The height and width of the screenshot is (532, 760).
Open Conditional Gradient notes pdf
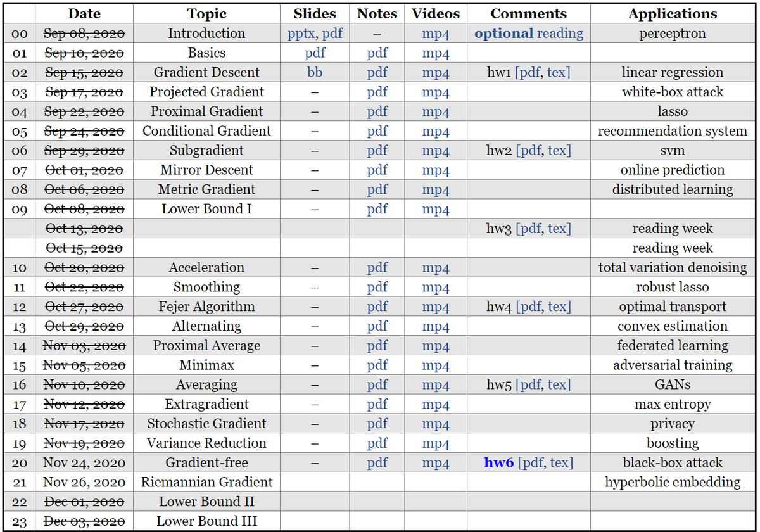[x=377, y=132]
